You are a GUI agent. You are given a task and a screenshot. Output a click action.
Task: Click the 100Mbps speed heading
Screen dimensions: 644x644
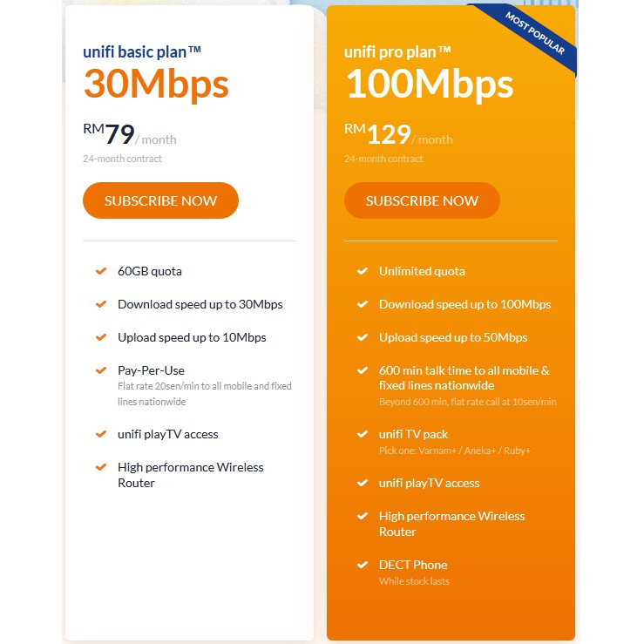tap(429, 85)
